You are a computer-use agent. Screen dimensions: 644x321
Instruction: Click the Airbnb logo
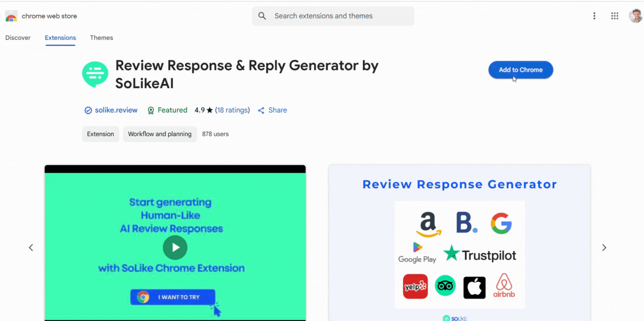504,285
